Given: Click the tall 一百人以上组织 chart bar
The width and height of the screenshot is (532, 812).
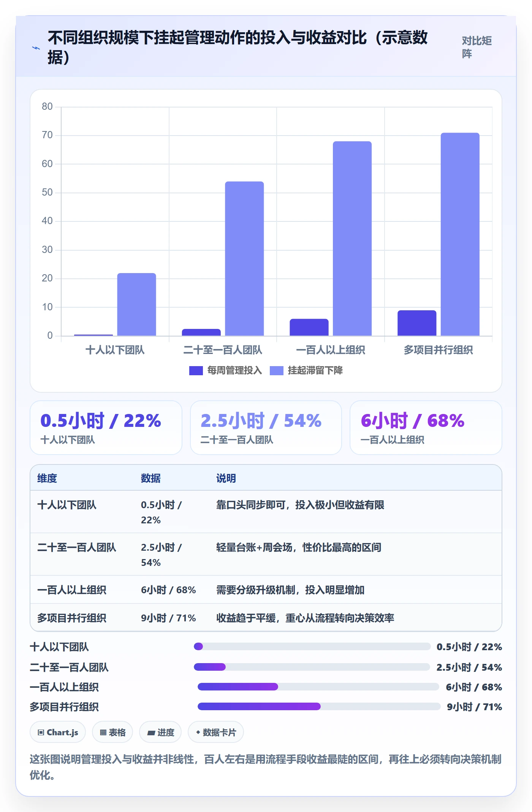Looking at the screenshot, I should (352, 239).
